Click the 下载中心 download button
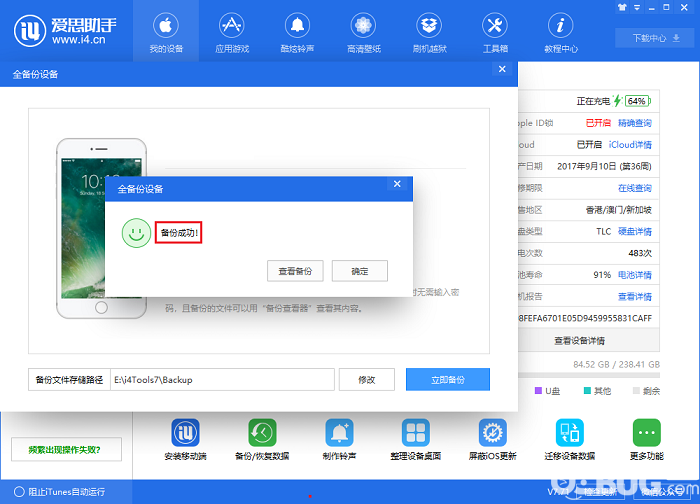This screenshot has height=504, width=700. [655, 38]
